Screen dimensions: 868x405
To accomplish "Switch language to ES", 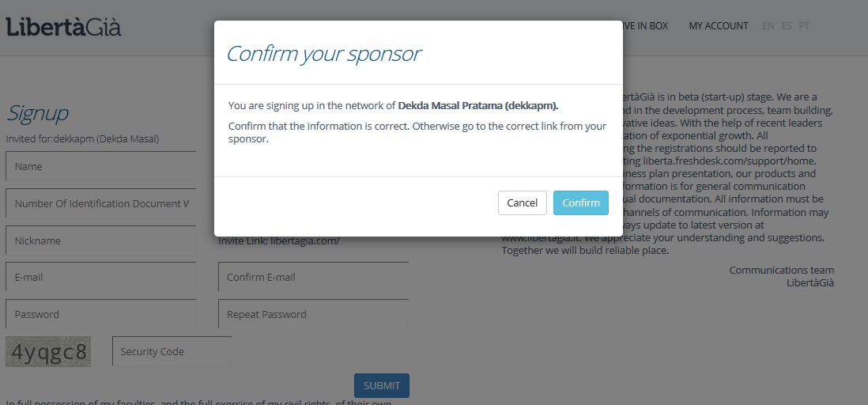I will click(x=786, y=25).
